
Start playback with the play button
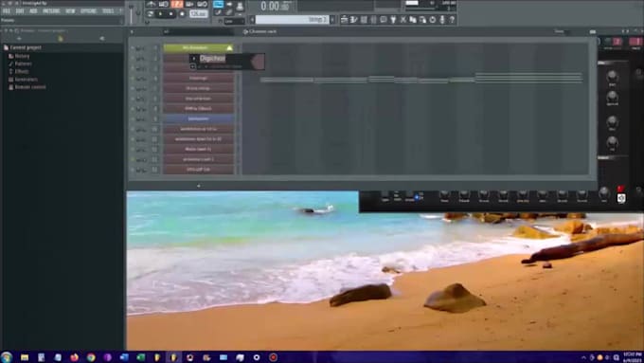pos(161,14)
